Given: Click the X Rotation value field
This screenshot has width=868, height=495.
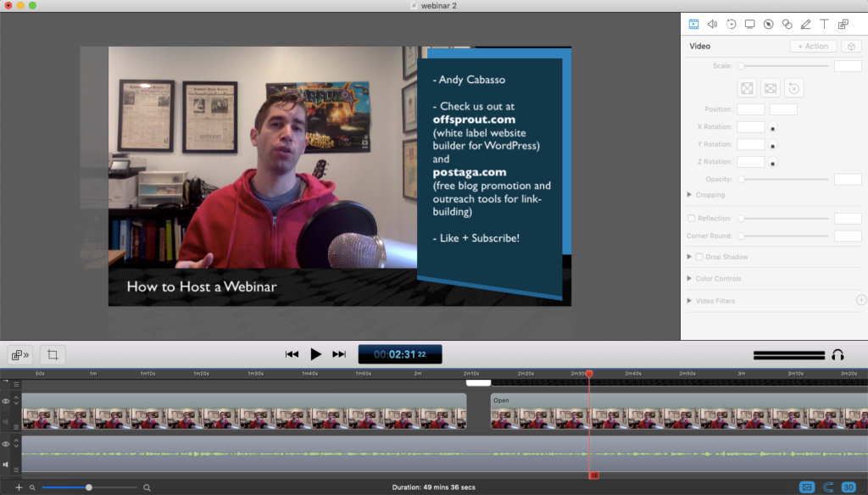Looking at the screenshot, I should 751,127.
